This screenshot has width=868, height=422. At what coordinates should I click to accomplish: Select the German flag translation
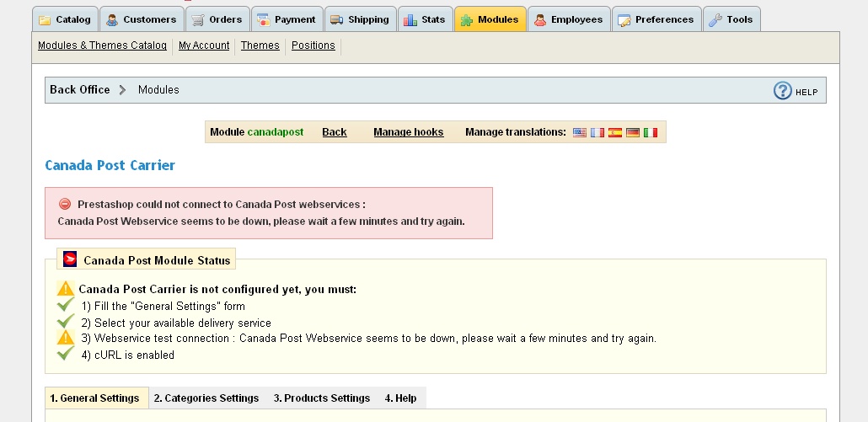[x=633, y=133]
